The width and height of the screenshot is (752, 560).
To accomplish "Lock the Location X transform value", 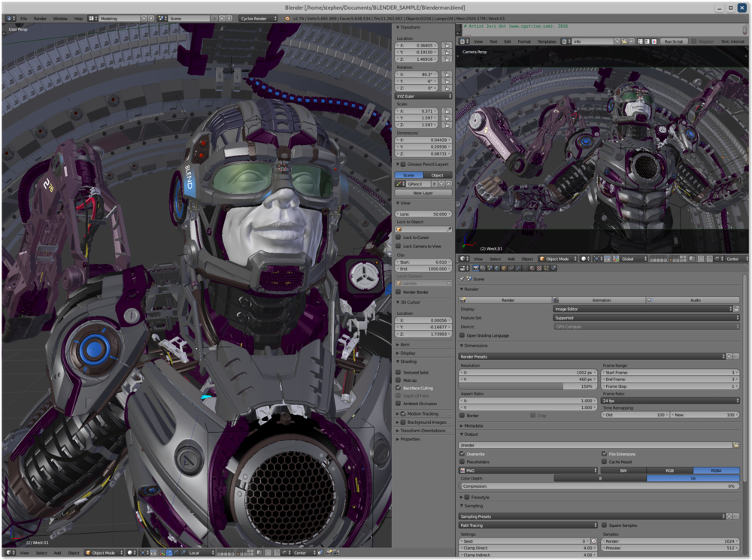I will (x=447, y=46).
